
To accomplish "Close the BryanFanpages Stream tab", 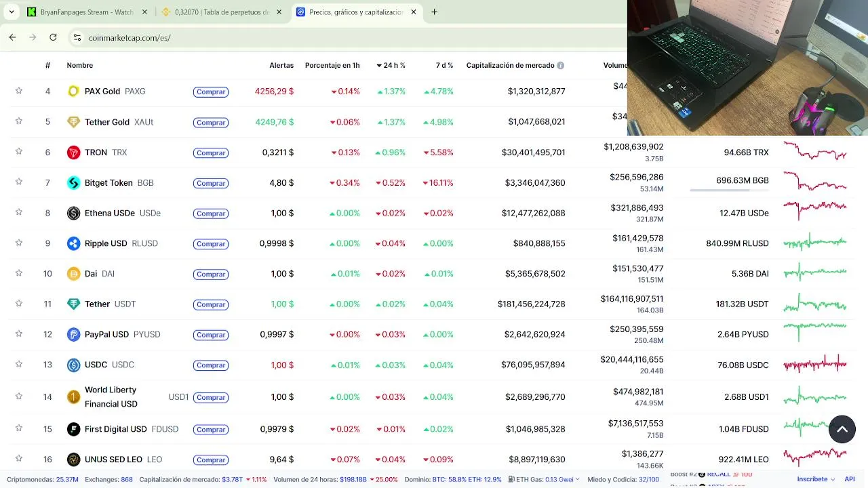I will 144,12.
